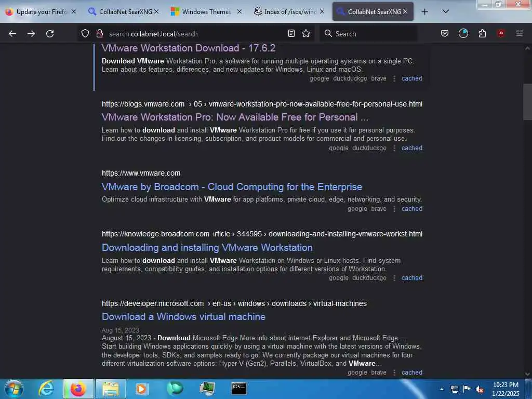
Task: Open the network tray icon
Action: point(454,389)
